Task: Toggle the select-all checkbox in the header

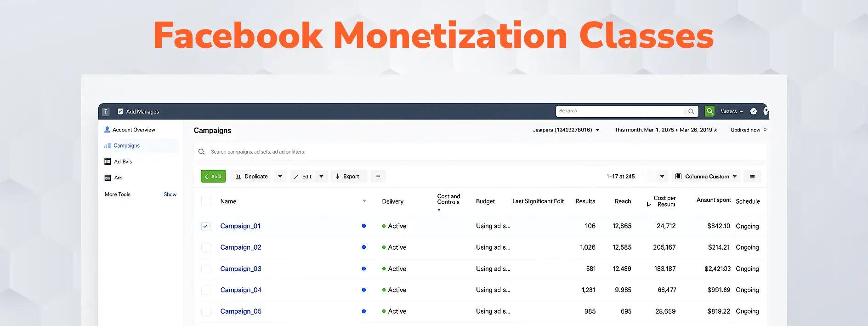Action: [206, 201]
